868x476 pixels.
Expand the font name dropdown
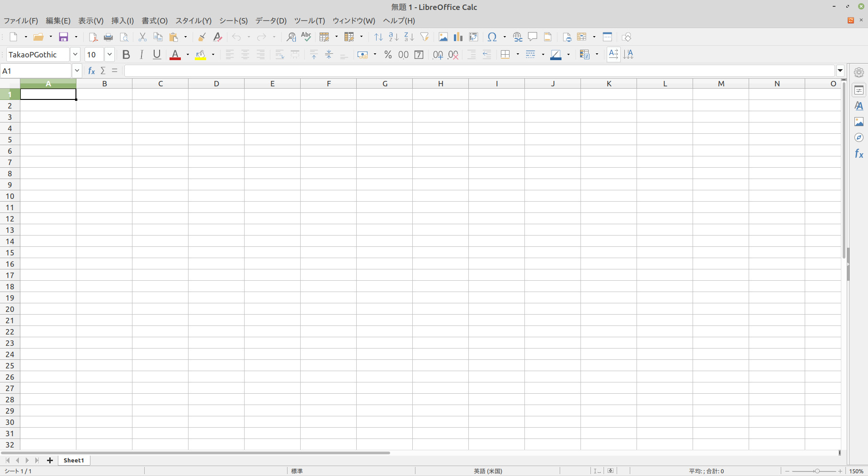[75, 55]
